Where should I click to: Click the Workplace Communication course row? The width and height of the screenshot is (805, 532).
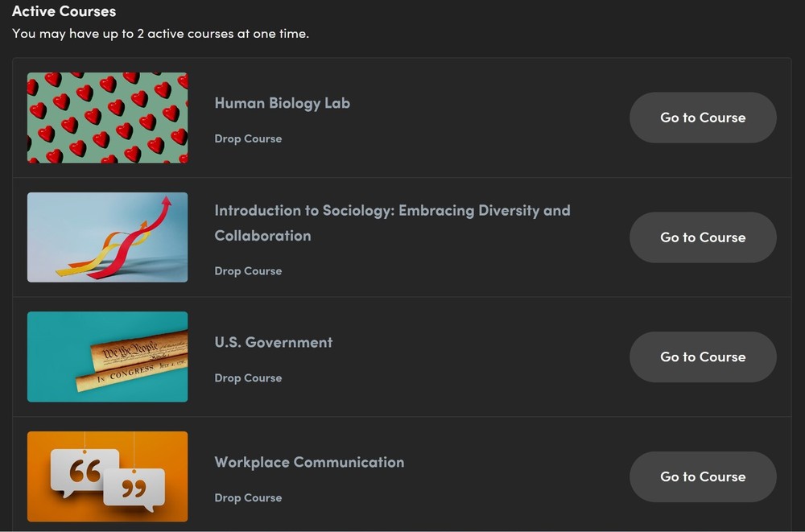(x=402, y=476)
